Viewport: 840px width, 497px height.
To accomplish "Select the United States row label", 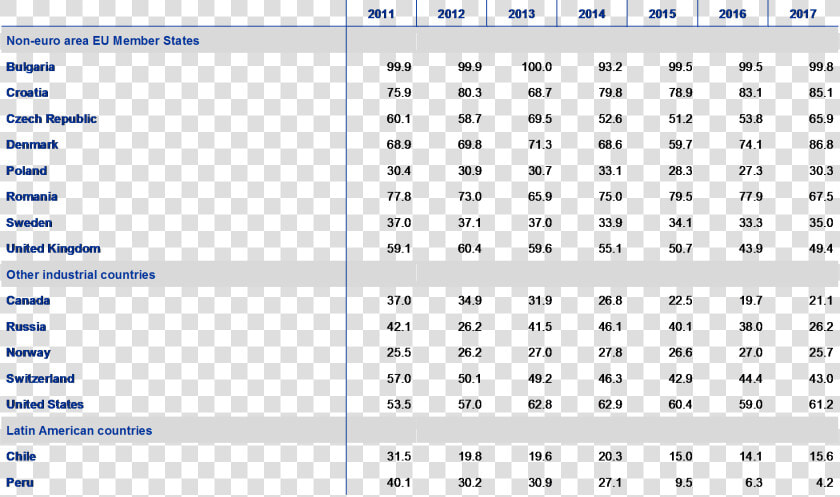I will [x=45, y=404].
